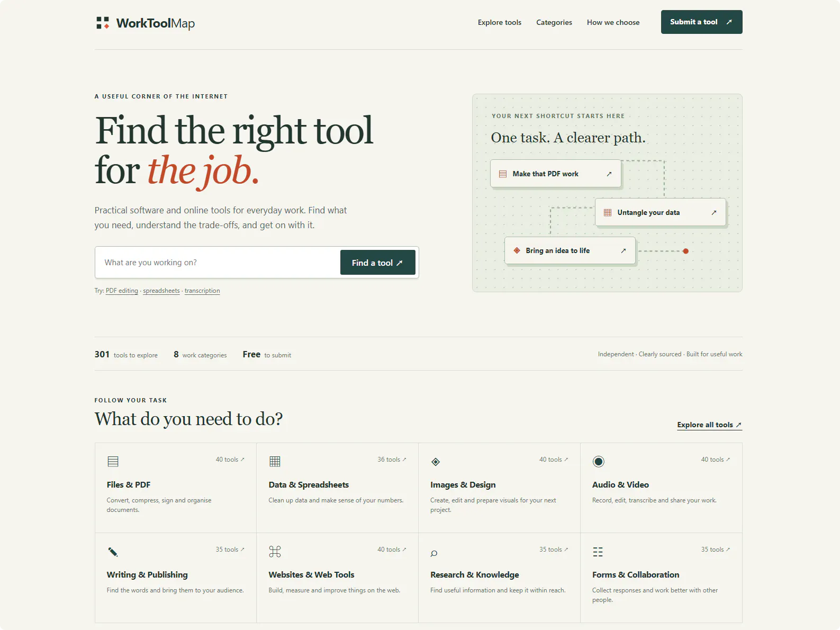Open the Writing & Publishing category title
840x630 pixels.
147,574
